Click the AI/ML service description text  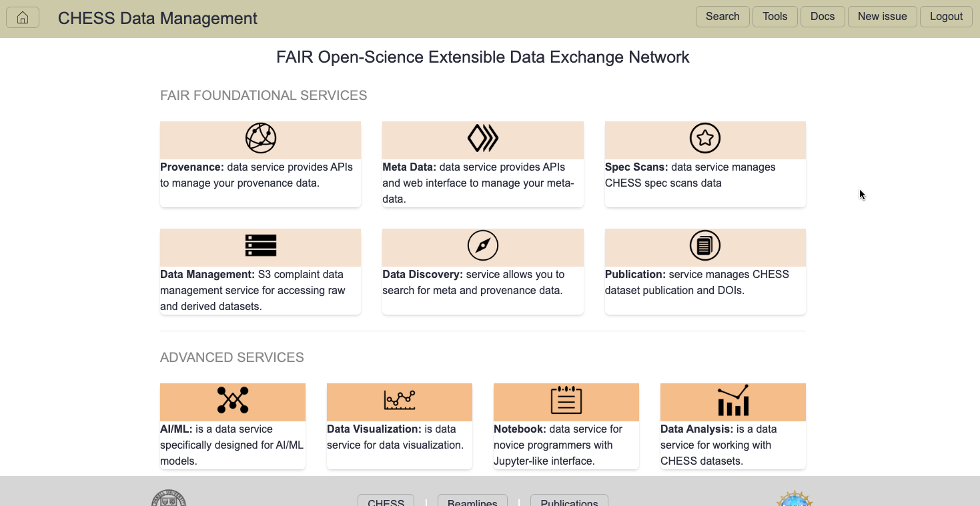point(232,445)
